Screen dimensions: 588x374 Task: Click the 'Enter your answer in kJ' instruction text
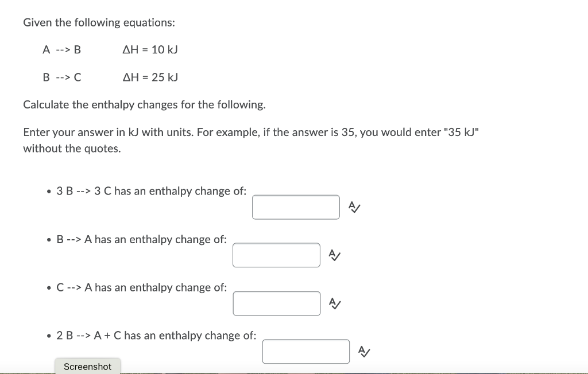pos(251,140)
